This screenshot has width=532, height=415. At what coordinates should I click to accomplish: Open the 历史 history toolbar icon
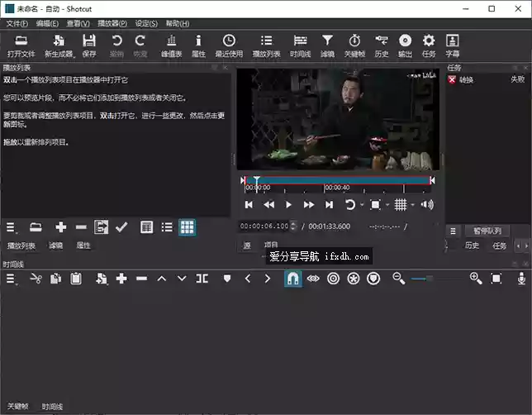point(382,45)
